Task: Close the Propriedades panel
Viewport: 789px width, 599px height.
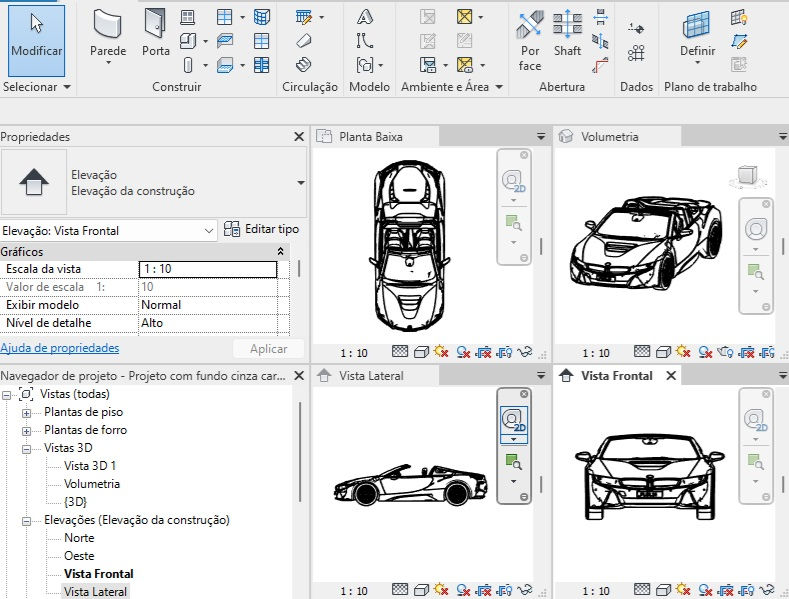Action: coord(299,136)
